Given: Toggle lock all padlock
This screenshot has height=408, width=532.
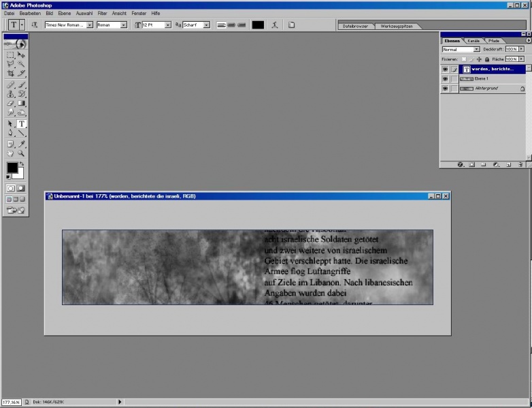Looking at the screenshot, I should 487,59.
